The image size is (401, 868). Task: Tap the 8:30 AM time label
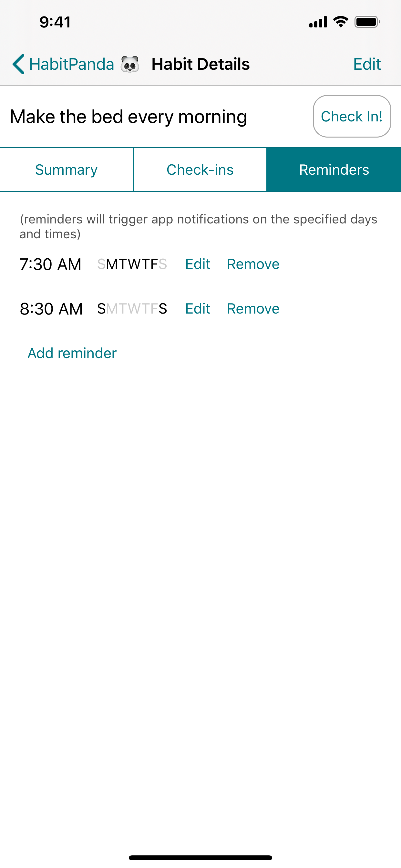click(x=51, y=309)
